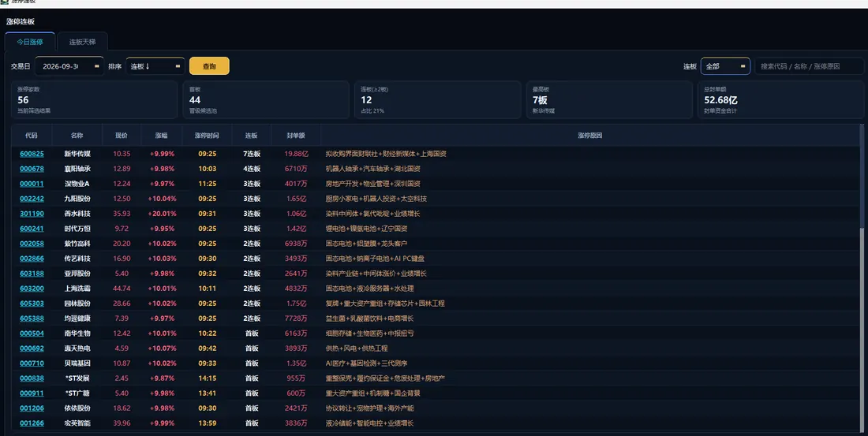
Task: Switch to the 连板天梯 tab
Action: tap(83, 42)
